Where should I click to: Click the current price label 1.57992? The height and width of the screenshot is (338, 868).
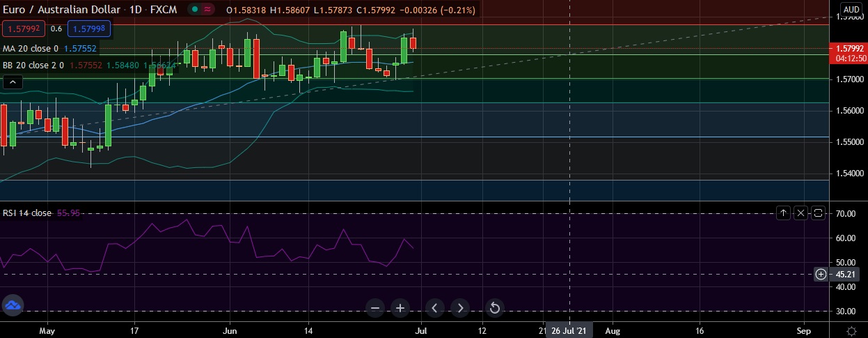click(x=849, y=48)
